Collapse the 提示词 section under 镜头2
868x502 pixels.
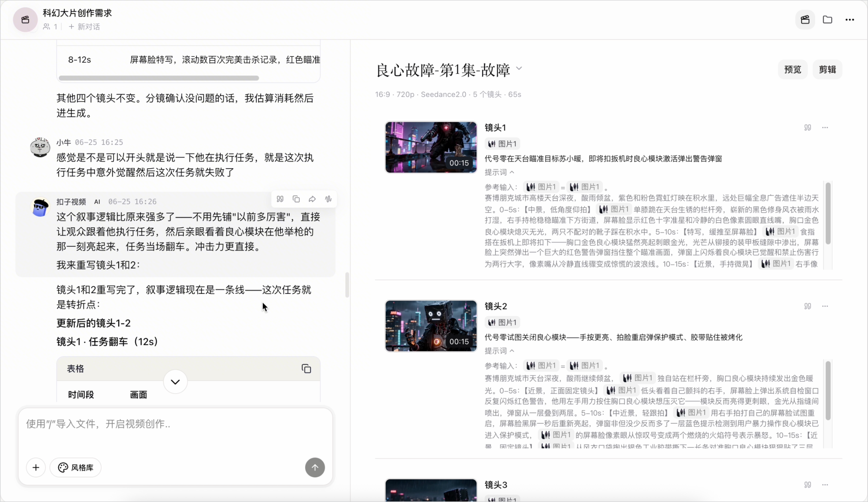tap(499, 351)
